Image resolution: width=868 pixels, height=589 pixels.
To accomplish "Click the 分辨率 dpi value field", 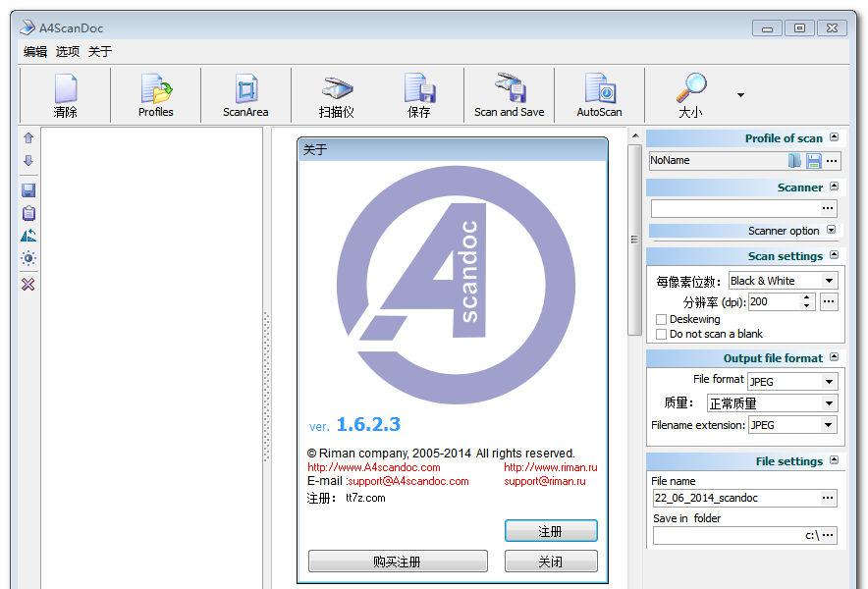I will click(x=774, y=301).
